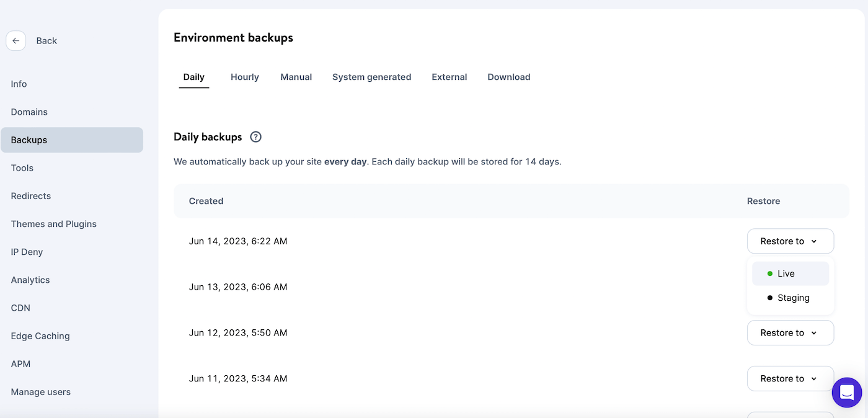Screen dimensions: 868x418
Task: Open the Manual backups tab
Action: (296, 77)
